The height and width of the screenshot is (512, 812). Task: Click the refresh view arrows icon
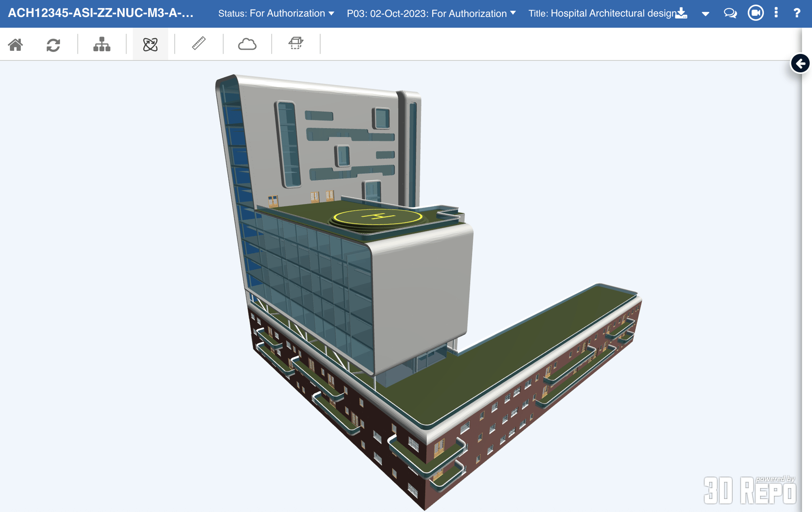click(x=53, y=44)
